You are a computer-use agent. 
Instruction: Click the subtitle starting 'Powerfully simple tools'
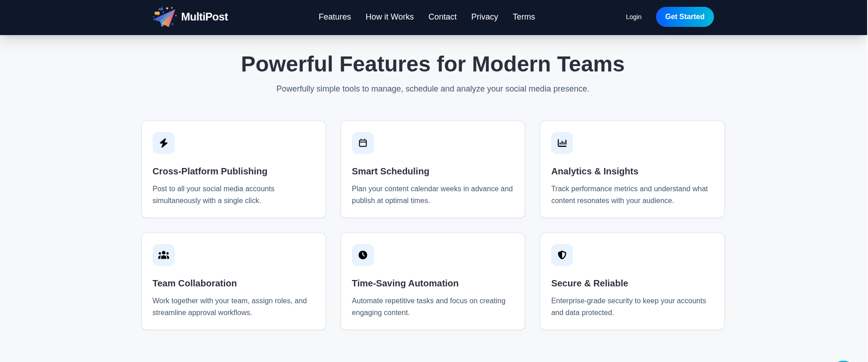point(433,89)
